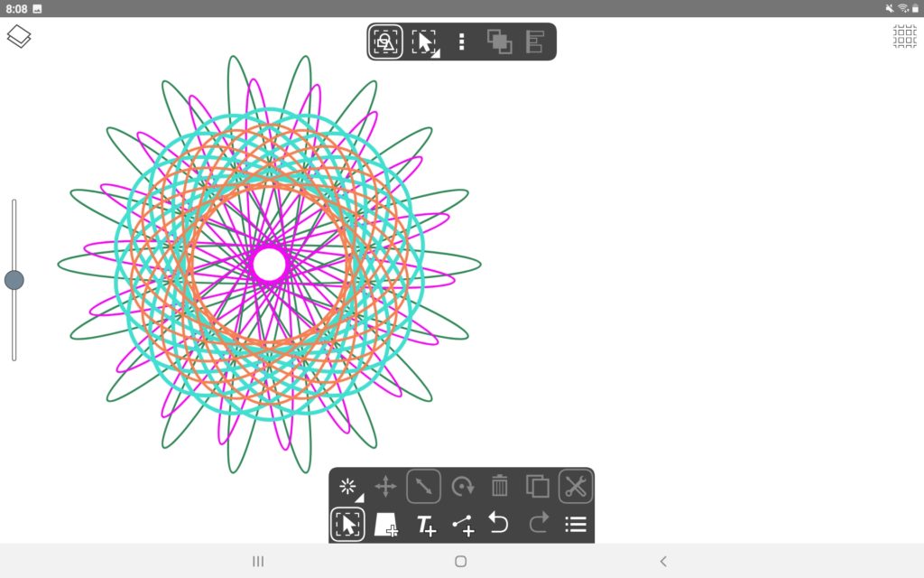This screenshot has width=924, height=578.
Task: Open the list menu at toolbar end
Action: [x=575, y=524]
